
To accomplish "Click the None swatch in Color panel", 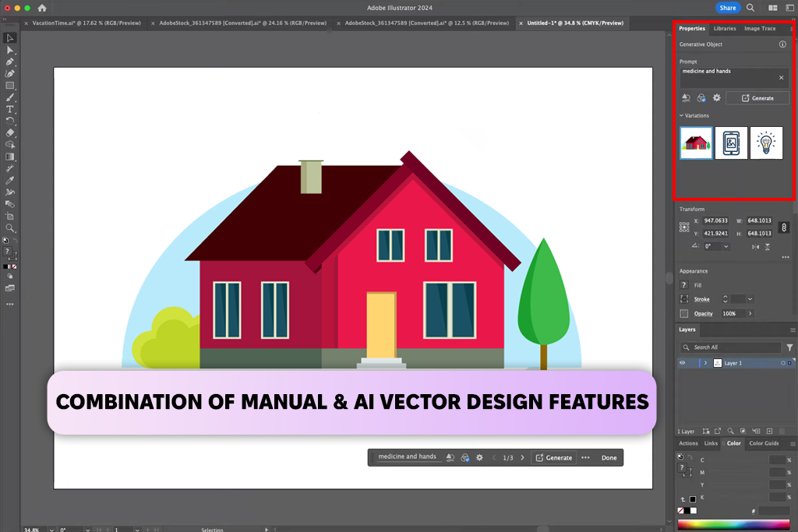I will coord(681,511).
